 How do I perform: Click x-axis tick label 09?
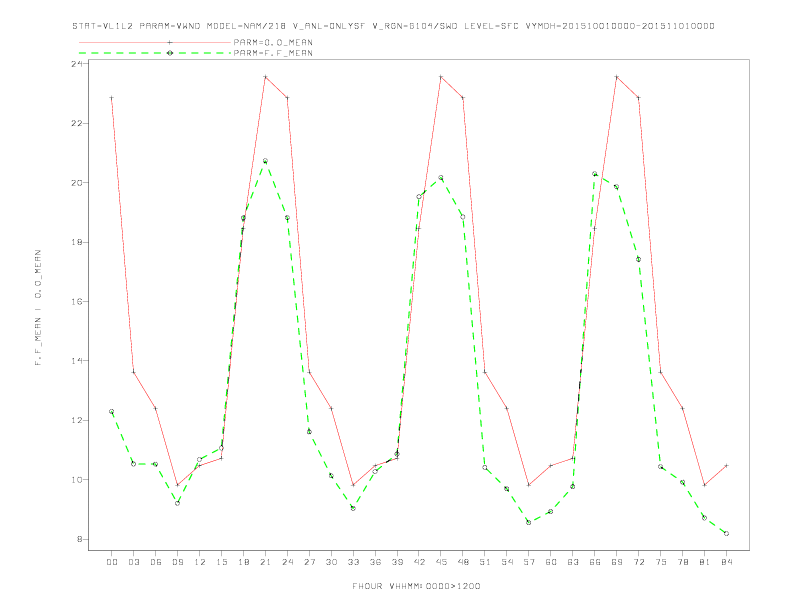point(177,562)
